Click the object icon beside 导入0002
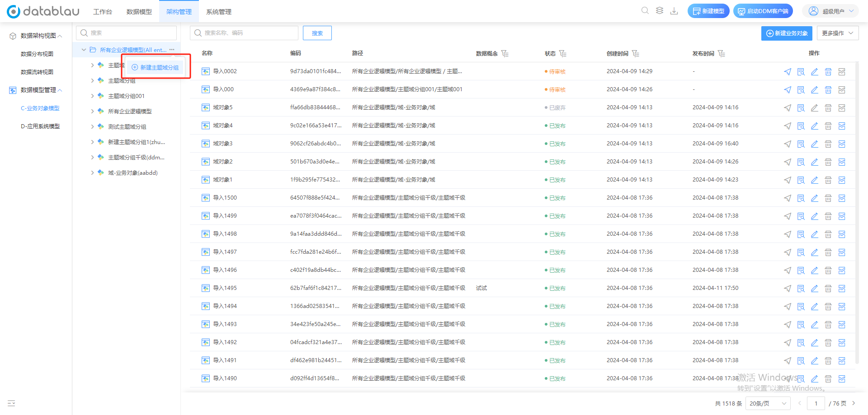This screenshot has height=415, width=868. tap(206, 71)
